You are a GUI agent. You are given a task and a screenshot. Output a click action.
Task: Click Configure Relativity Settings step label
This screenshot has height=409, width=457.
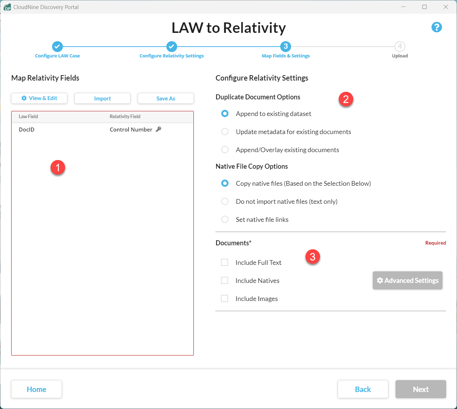coord(172,56)
